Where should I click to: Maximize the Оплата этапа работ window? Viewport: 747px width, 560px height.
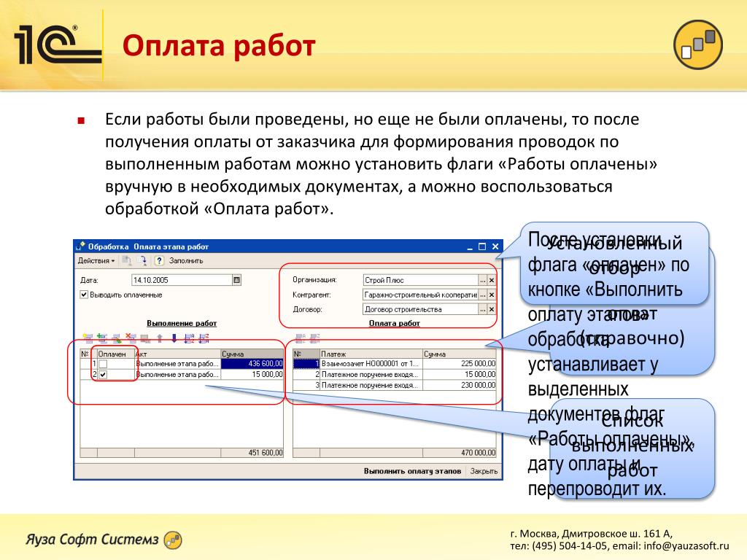point(482,246)
